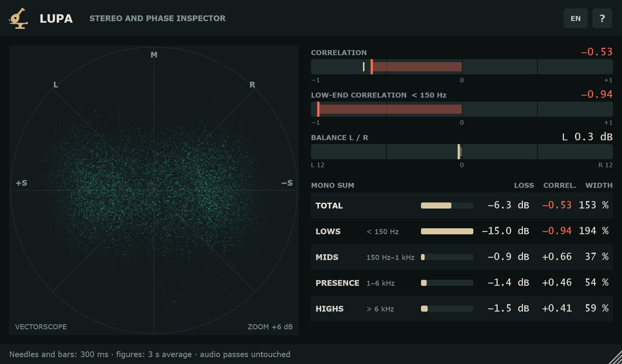
Task: Switch language with the EN button
Action: (x=575, y=18)
